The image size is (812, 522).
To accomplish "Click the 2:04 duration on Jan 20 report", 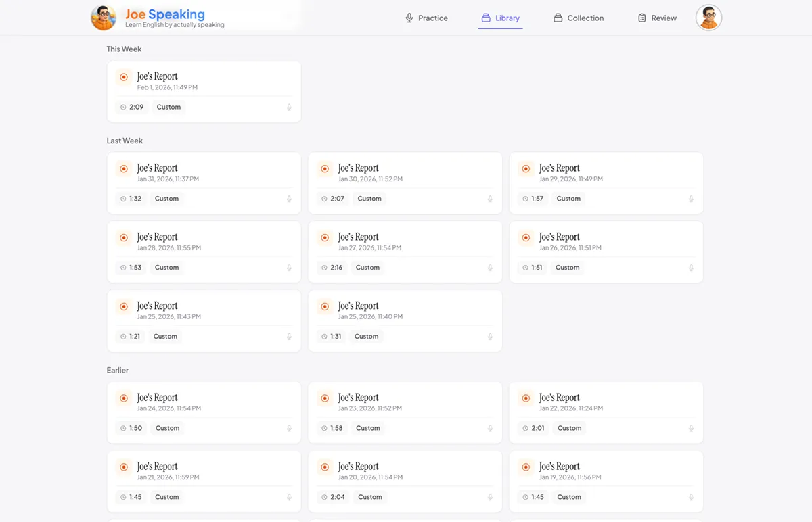I will (337, 497).
